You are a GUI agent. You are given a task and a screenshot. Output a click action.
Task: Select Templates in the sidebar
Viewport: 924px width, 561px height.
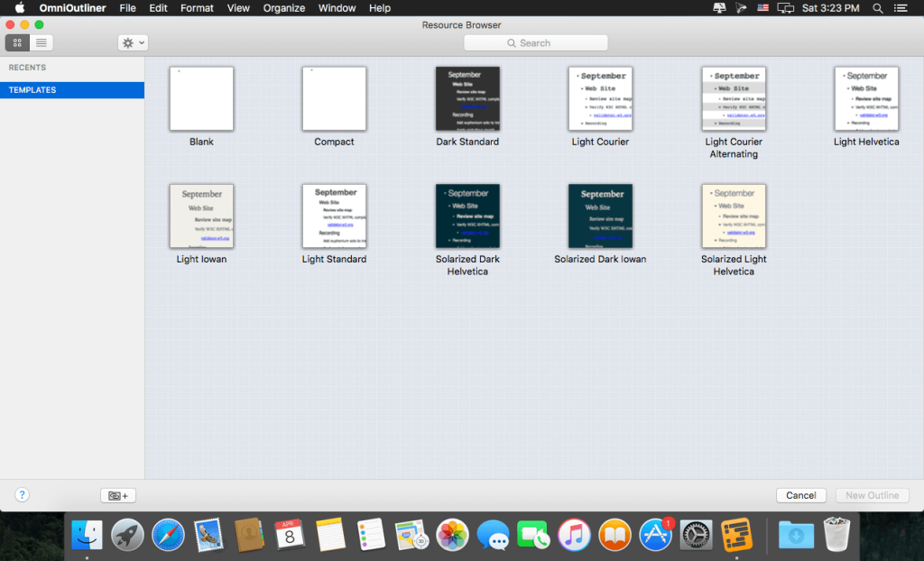32,90
